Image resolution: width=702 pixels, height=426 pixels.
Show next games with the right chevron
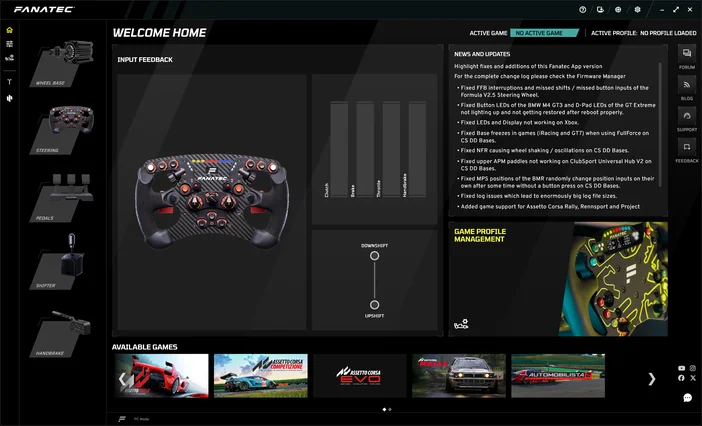tap(652, 379)
